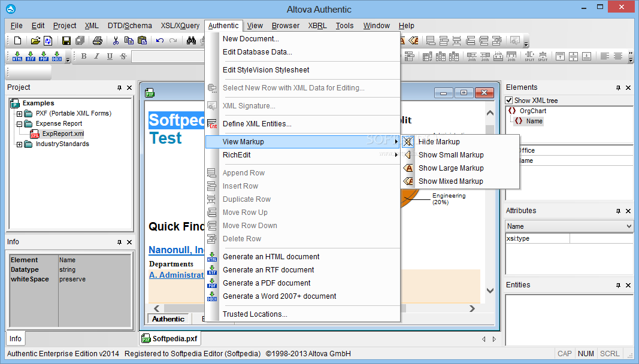Click the Copy toolbar icon

[x=129, y=40]
